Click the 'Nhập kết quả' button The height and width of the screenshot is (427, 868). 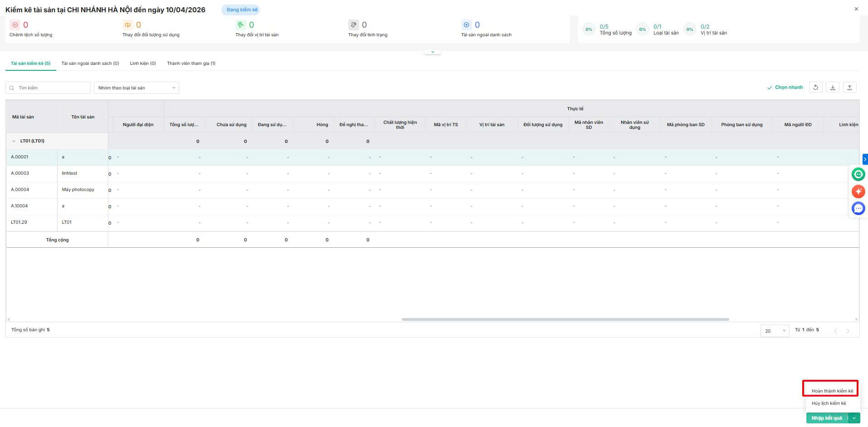(826, 418)
